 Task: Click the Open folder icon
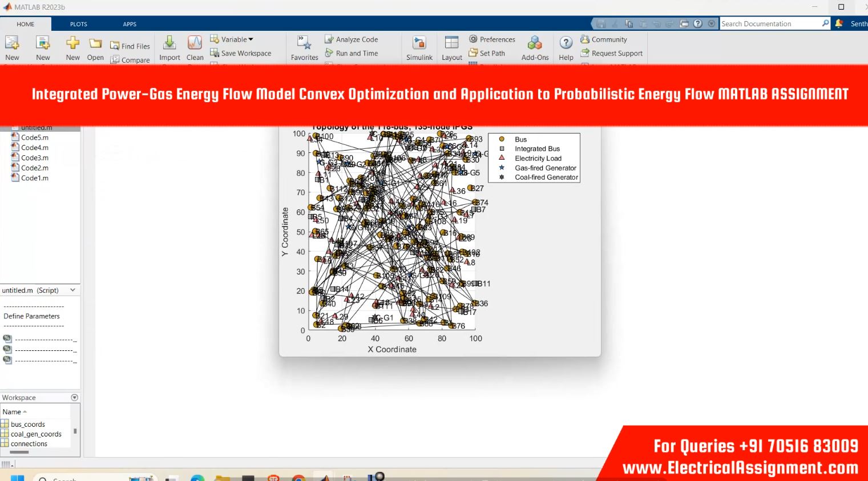[95, 43]
